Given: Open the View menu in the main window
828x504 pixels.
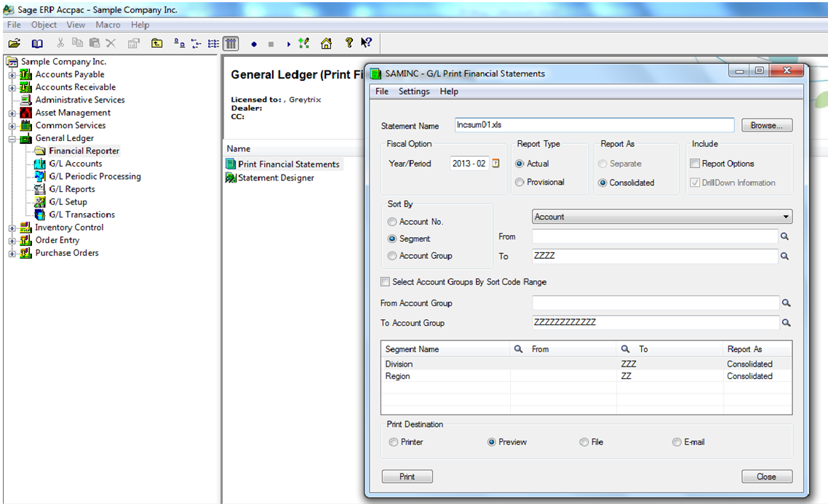Looking at the screenshot, I should pos(76,25).
